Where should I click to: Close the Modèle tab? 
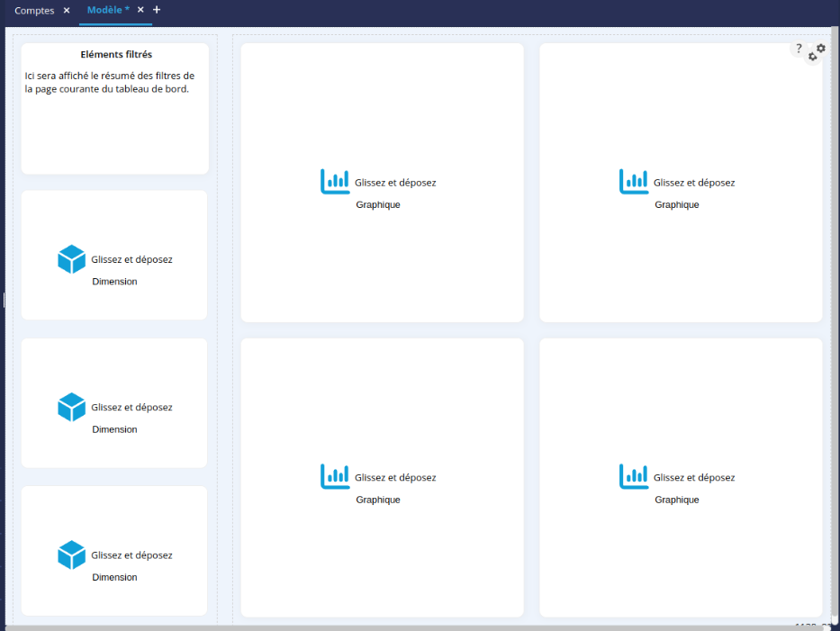pos(140,10)
